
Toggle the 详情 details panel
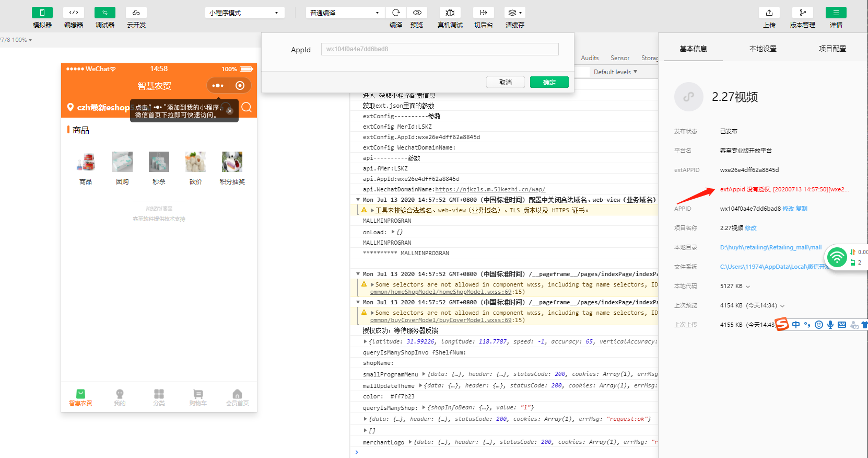coord(836,13)
